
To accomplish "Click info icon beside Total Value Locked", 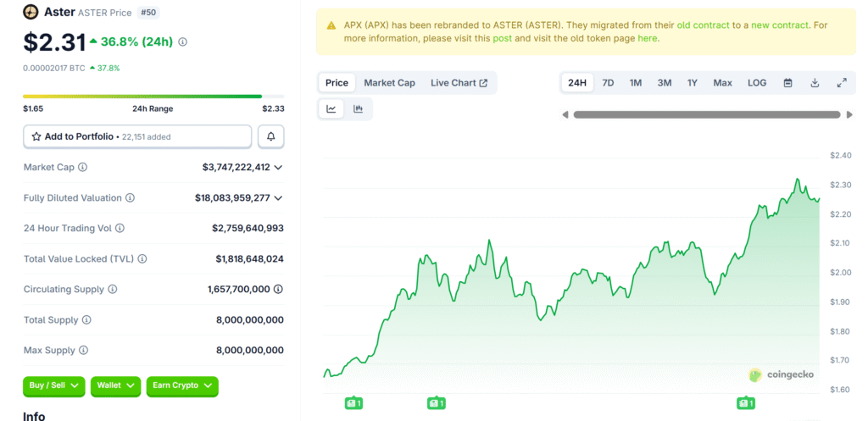I will (x=142, y=259).
